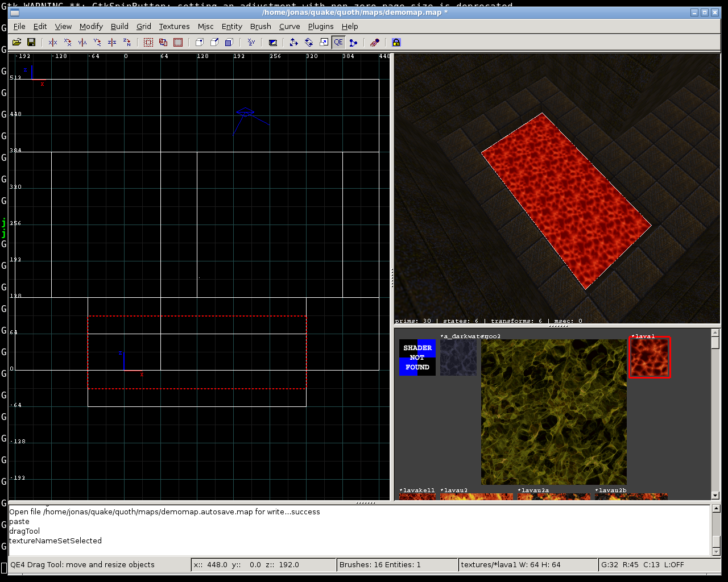This screenshot has height=582, width=728.
Task: Select the Clipper tool
Action: point(353,42)
